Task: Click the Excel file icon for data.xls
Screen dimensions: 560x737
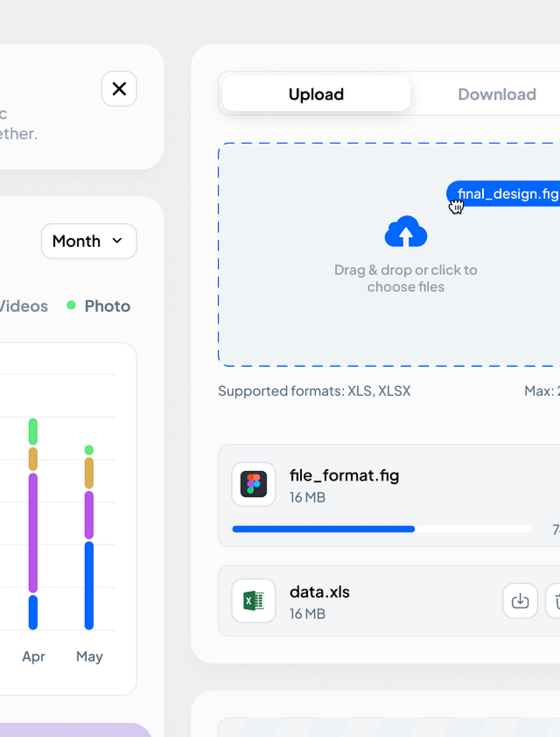Action: pos(253,601)
